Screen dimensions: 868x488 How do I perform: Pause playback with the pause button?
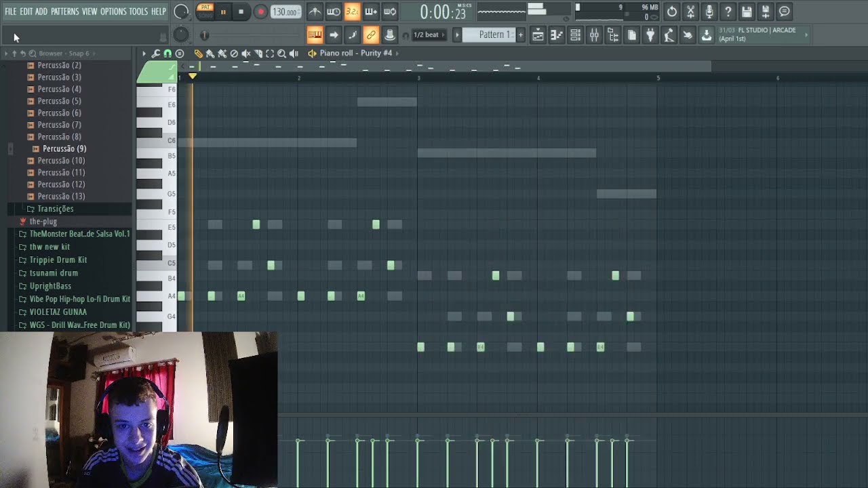(x=223, y=12)
